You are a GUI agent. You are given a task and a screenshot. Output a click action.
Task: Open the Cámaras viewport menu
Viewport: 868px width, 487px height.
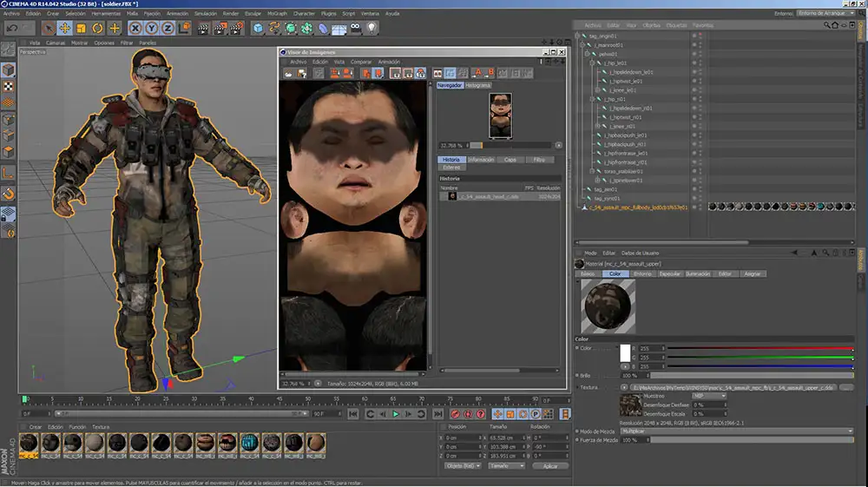(x=56, y=43)
